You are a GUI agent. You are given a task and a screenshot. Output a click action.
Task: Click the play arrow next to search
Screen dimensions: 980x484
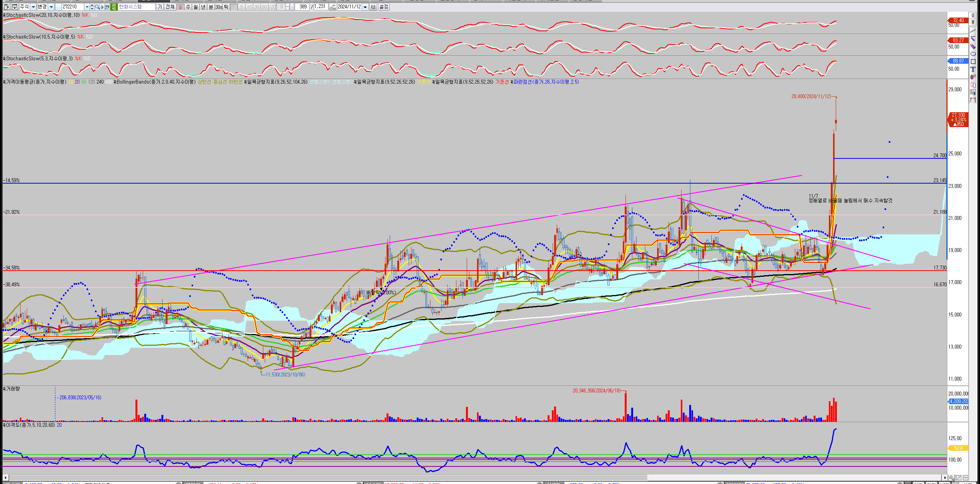[102, 7]
